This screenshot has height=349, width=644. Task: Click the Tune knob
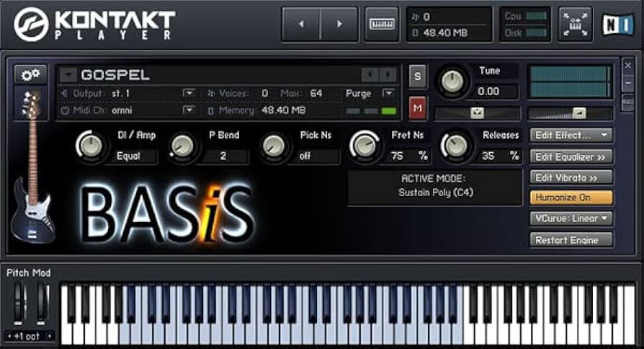[x=452, y=81]
